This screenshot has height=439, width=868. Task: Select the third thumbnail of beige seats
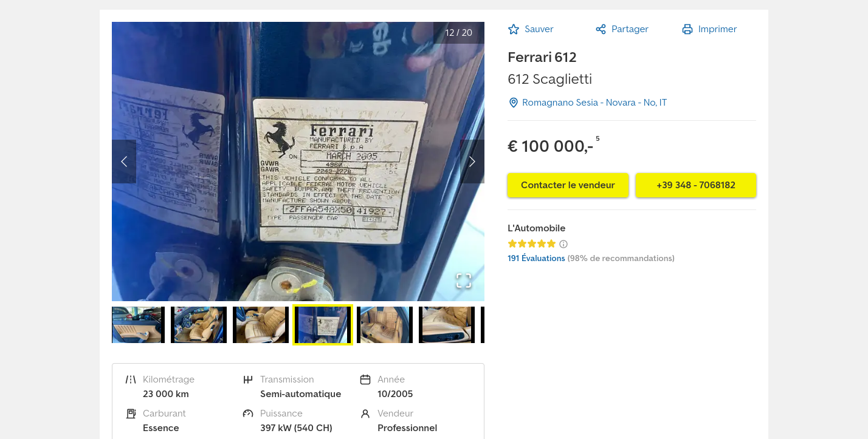(261, 325)
